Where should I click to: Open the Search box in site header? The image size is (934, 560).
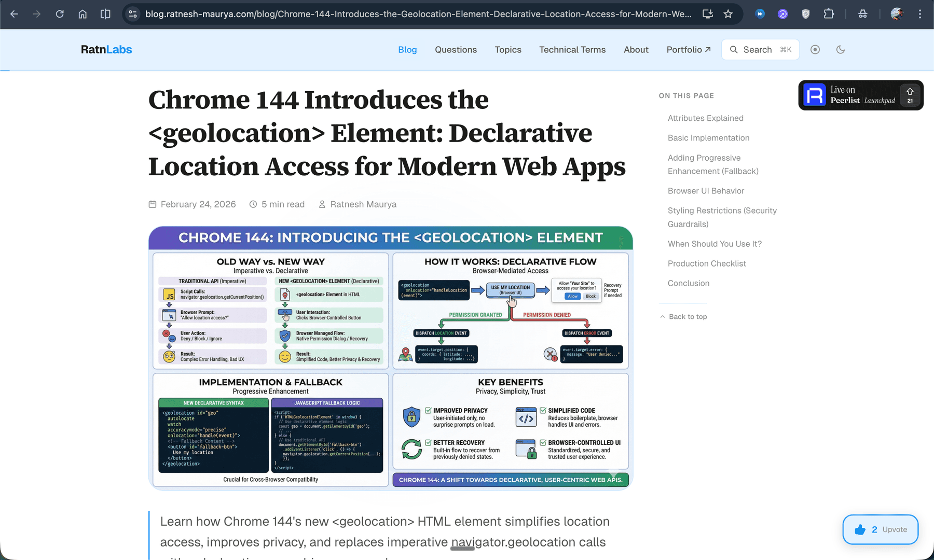(760, 50)
